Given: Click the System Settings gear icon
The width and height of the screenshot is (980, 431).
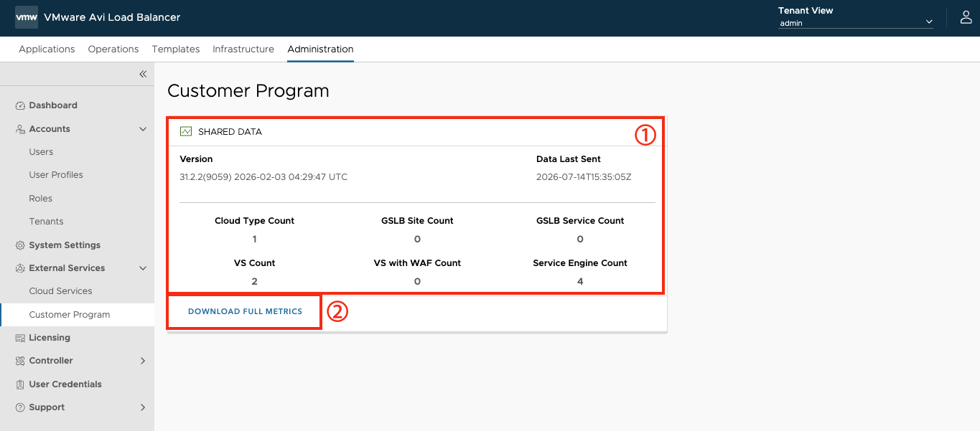Looking at the screenshot, I should [20, 245].
